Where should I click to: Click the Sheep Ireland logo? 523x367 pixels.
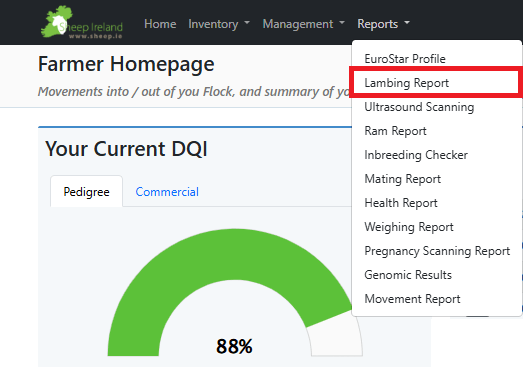pos(82,22)
